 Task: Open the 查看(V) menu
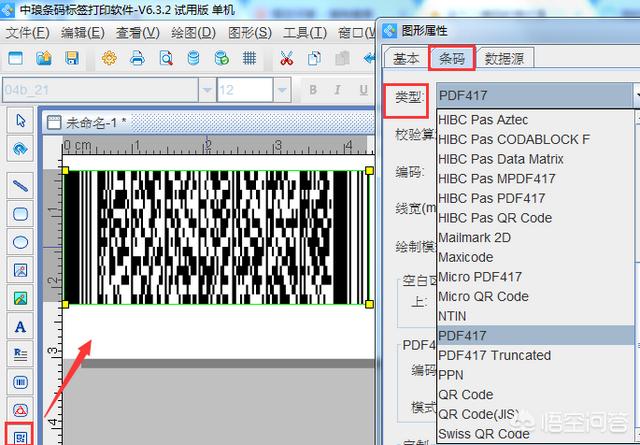coord(138,33)
